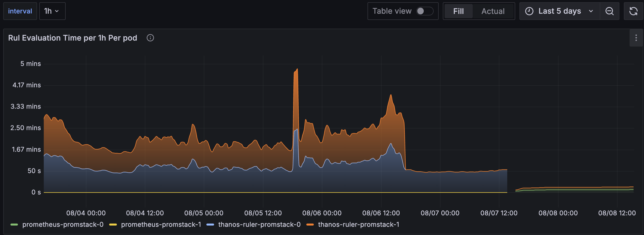Toggle thanos-ruler-promstack-0 legend series

(x=259, y=225)
